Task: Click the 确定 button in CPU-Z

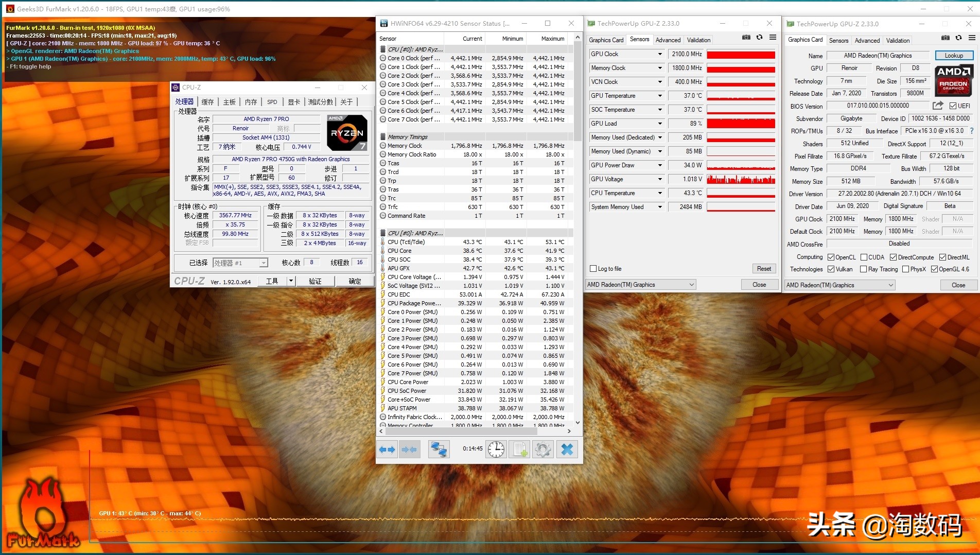Action: pyautogui.click(x=355, y=281)
